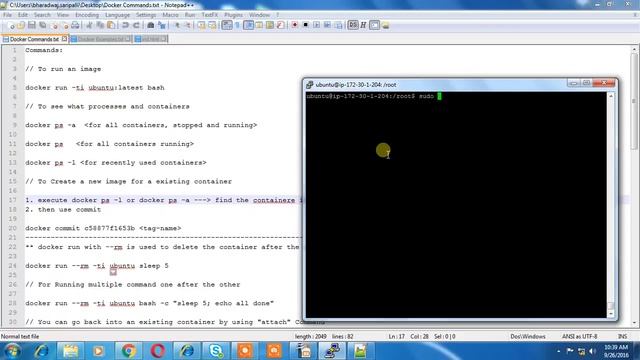The image size is (640, 360).
Task: Open the Plugins menu
Action: [233, 15]
